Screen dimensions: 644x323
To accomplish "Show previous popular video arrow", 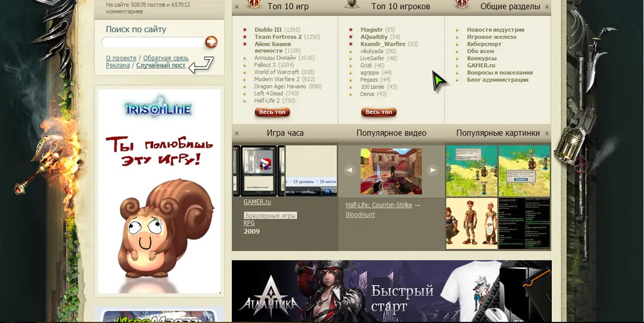I will click(x=350, y=170).
